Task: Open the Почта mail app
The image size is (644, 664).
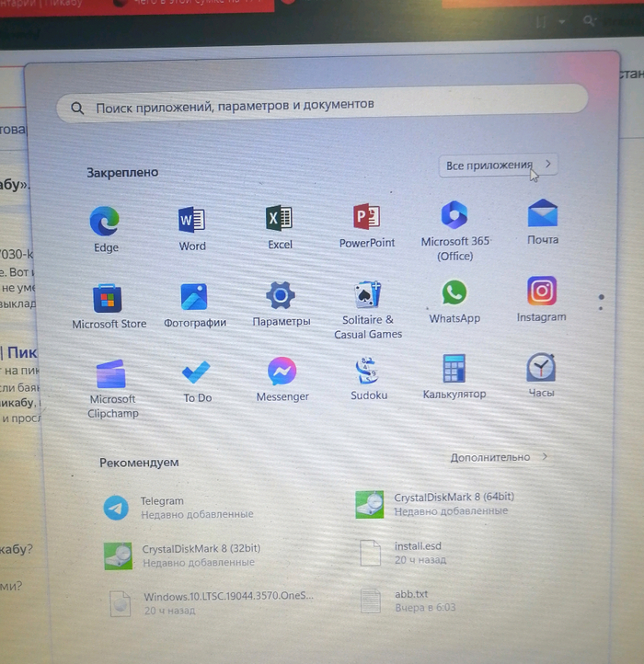Action: tap(543, 215)
